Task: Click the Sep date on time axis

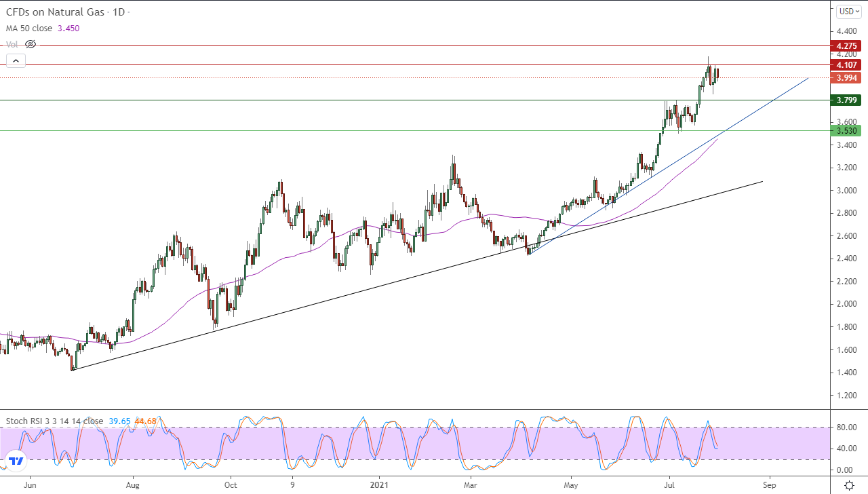Action: pyautogui.click(x=768, y=485)
